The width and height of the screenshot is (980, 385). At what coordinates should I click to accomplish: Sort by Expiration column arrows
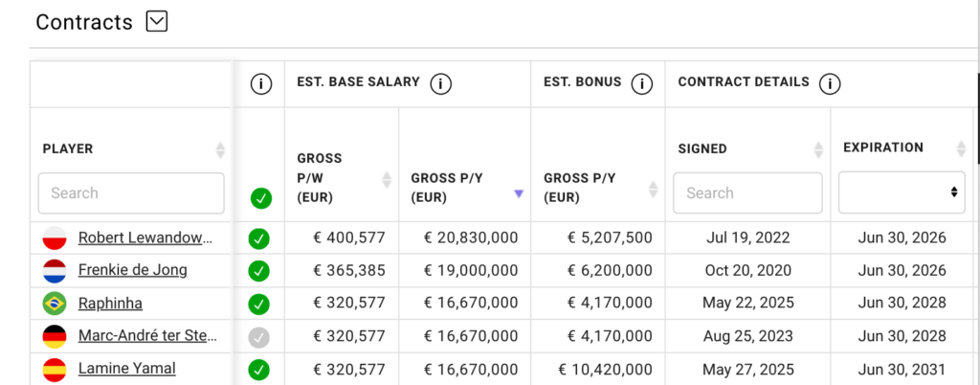[962, 148]
